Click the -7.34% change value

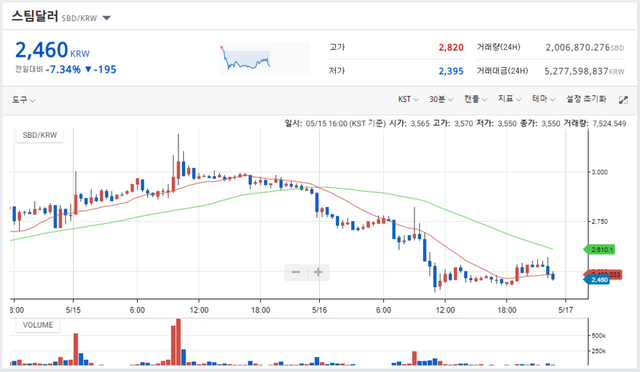(63, 69)
